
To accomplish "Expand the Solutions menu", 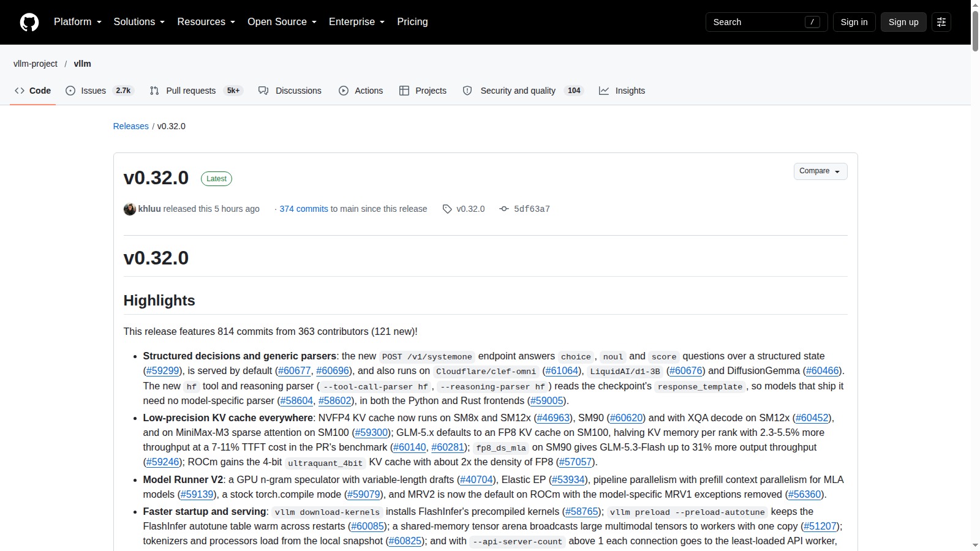I will [139, 22].
